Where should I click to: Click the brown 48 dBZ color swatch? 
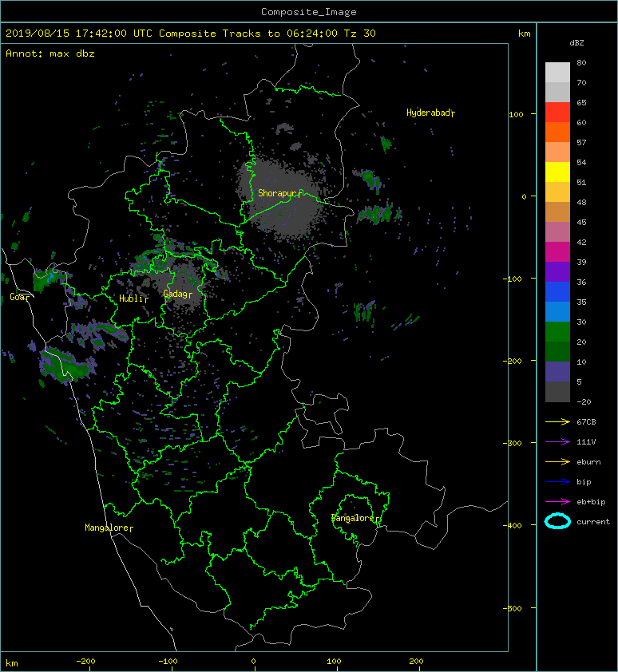pyautogui.click(x=557, y=212)
